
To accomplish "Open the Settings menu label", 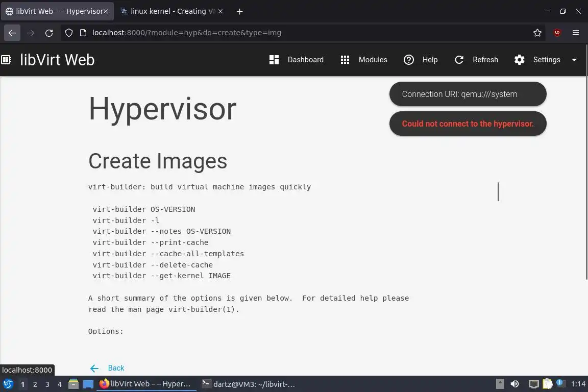I will 546,60.
